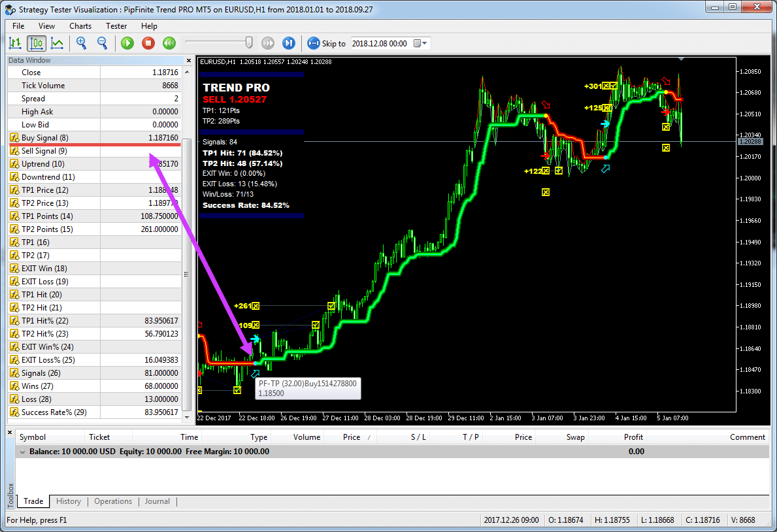Open the Charts menu
Viewport: 777px width, 532px height.
(80, 26)
